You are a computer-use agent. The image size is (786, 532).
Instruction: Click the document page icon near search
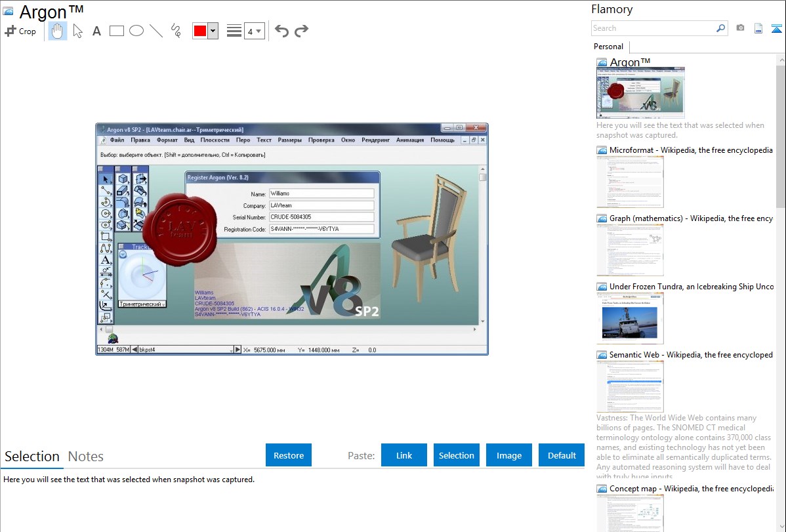(758, 28)
